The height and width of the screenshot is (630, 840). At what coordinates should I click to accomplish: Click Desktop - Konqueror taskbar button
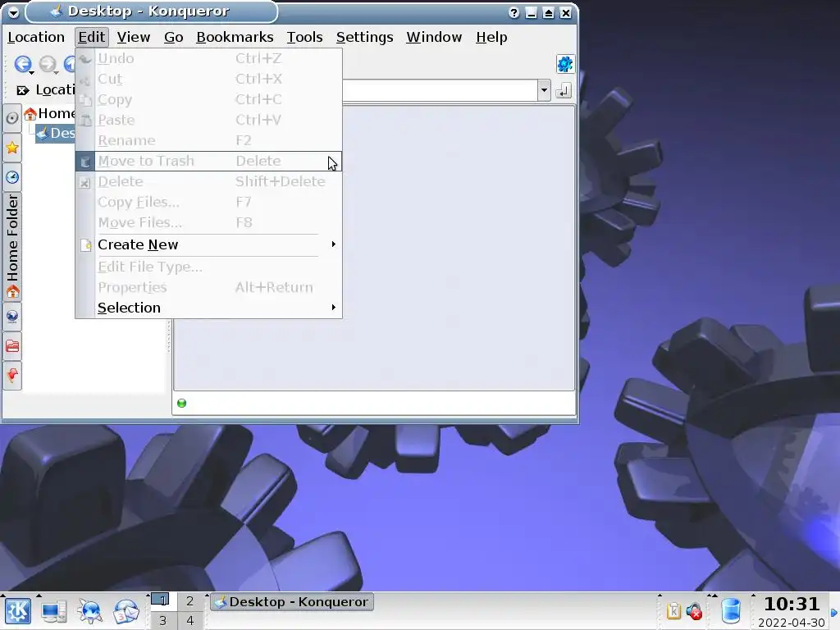(291, 602)
